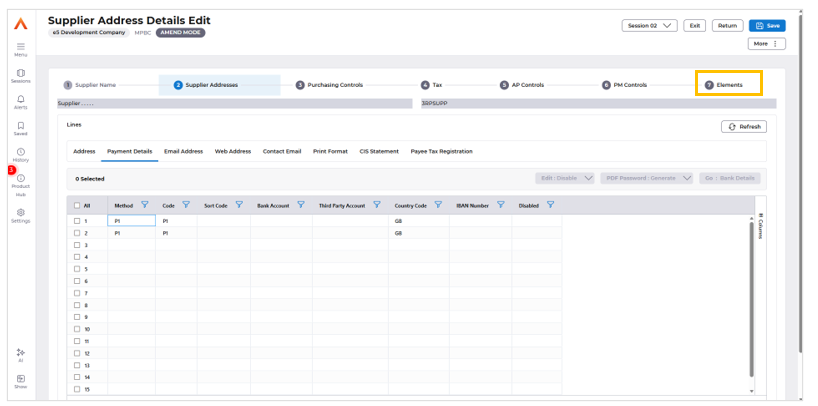Tick the All rows checkbox

77,206
